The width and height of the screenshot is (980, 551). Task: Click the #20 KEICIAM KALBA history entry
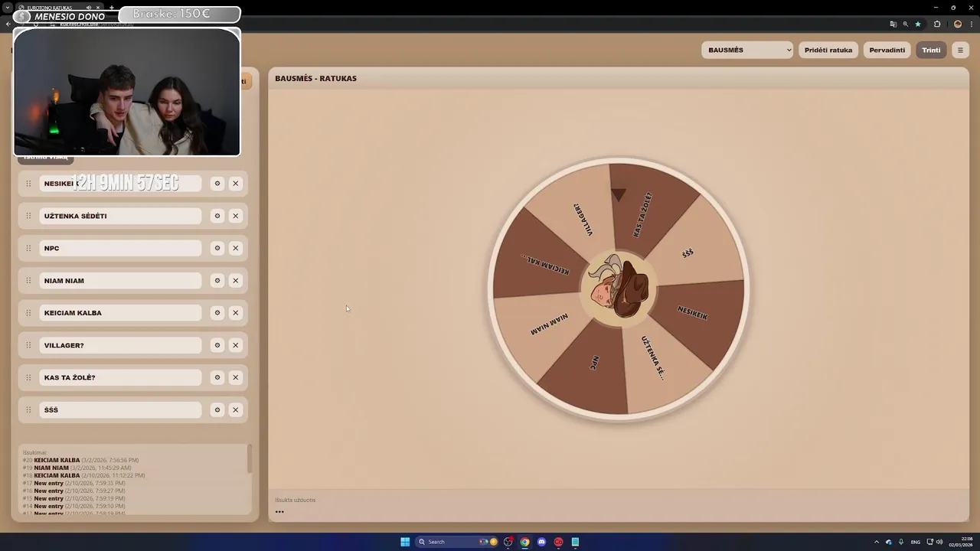coord(80,460)
